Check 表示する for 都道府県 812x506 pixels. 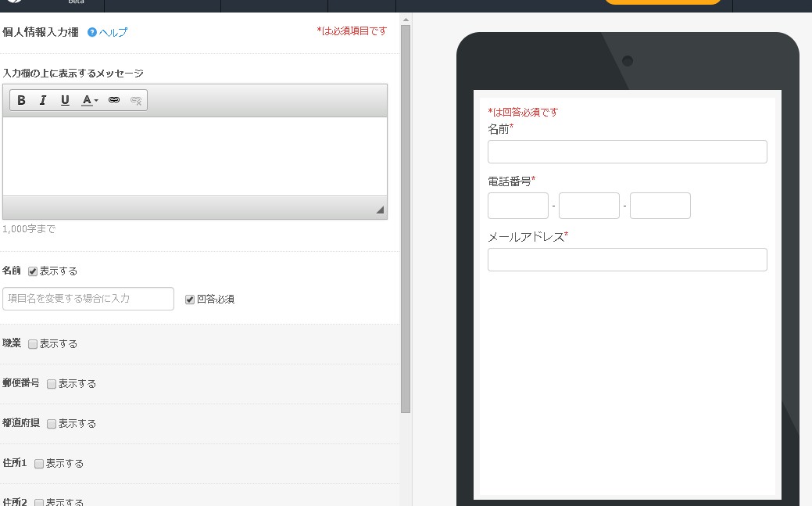[x=52, y=424]
